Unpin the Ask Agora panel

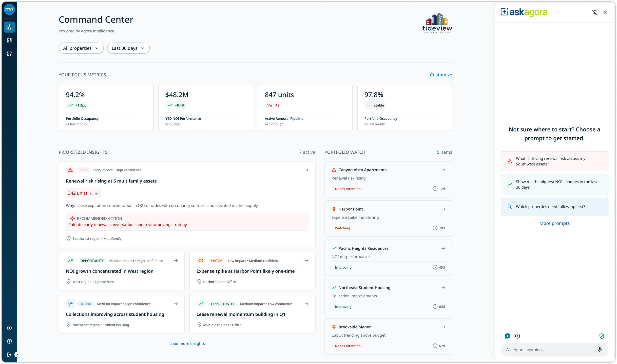(x=595, y=13)
